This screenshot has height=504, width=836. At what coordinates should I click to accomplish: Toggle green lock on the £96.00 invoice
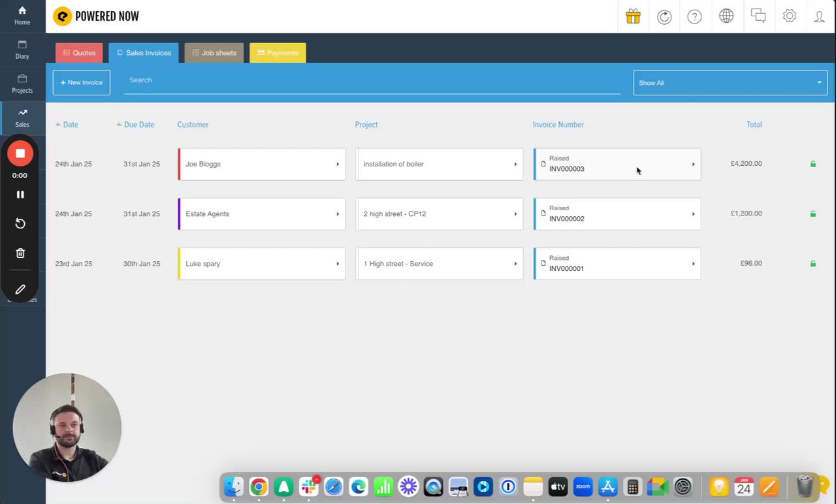coord(813,264)
